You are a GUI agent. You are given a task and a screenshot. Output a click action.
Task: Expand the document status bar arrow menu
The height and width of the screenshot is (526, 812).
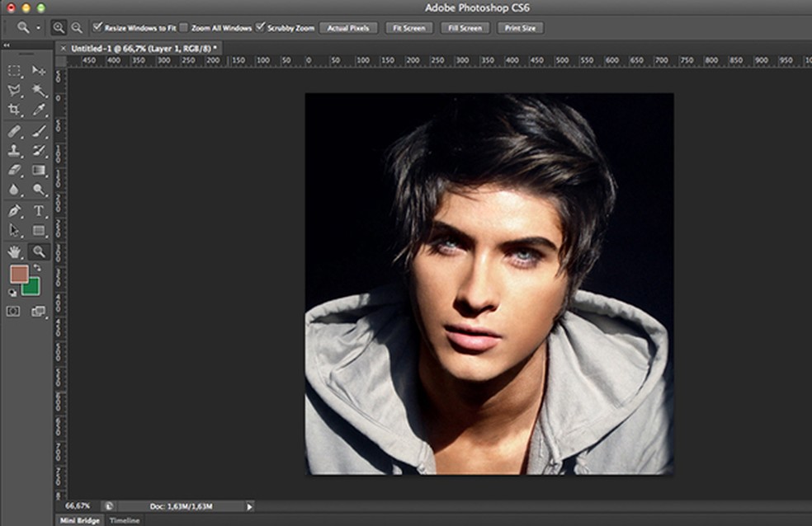(249, 506)
